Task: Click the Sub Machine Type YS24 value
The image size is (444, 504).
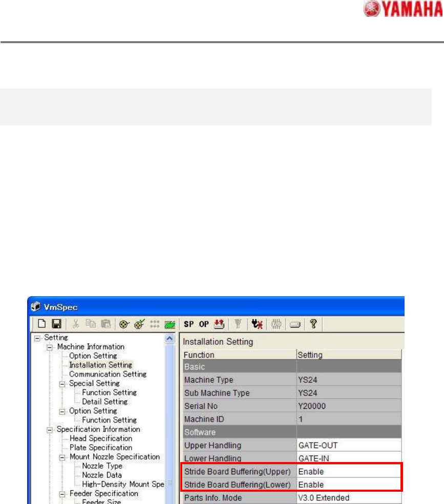Action: point(349,393)
